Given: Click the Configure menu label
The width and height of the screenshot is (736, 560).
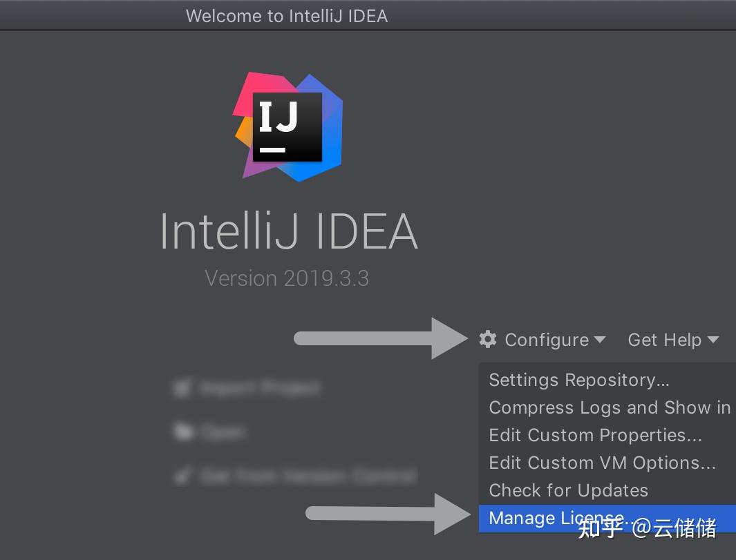Looking at the screenshot, I should (x=545, y=339).
